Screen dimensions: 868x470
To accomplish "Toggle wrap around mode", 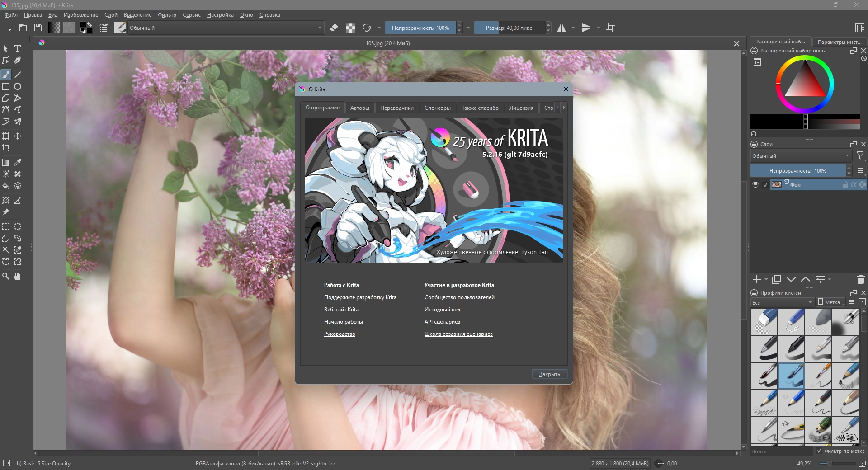I will [x=610, y=28].
